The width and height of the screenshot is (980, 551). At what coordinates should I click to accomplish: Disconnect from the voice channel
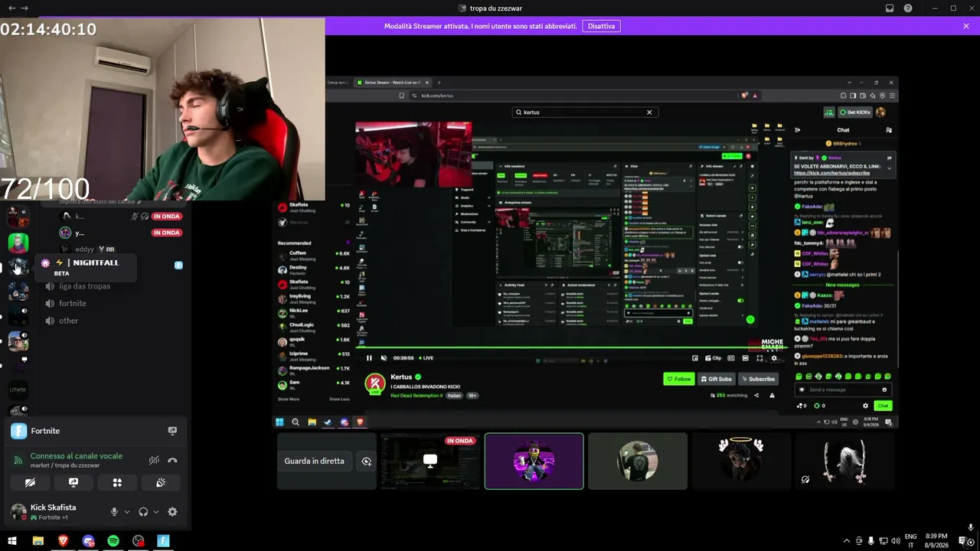coord(172,460)
